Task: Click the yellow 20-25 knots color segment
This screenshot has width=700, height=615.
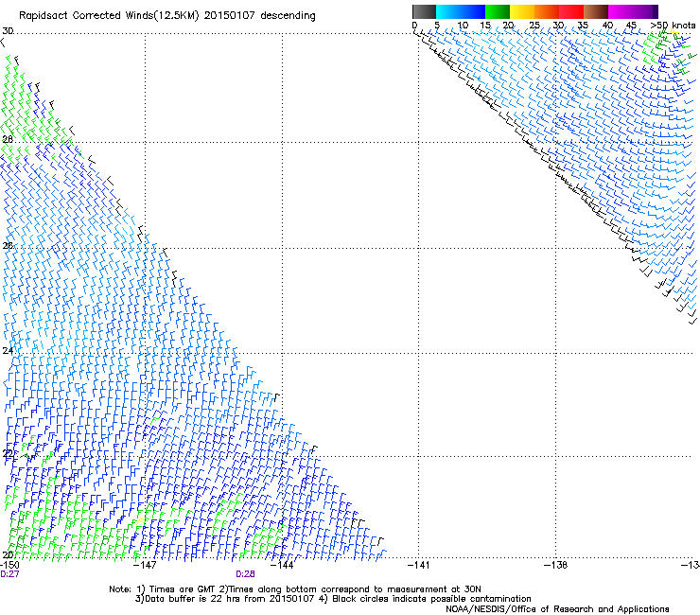Action: pos(522,11)
